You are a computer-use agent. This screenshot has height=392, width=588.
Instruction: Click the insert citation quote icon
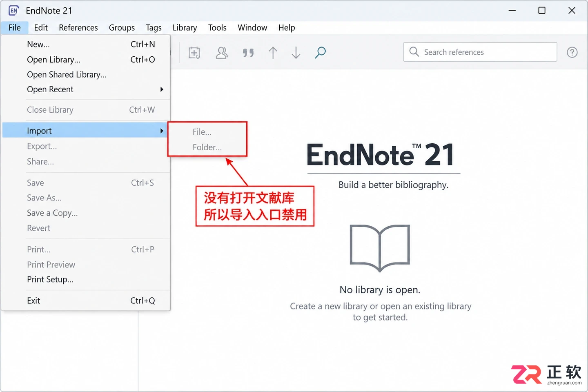[248, 53]
